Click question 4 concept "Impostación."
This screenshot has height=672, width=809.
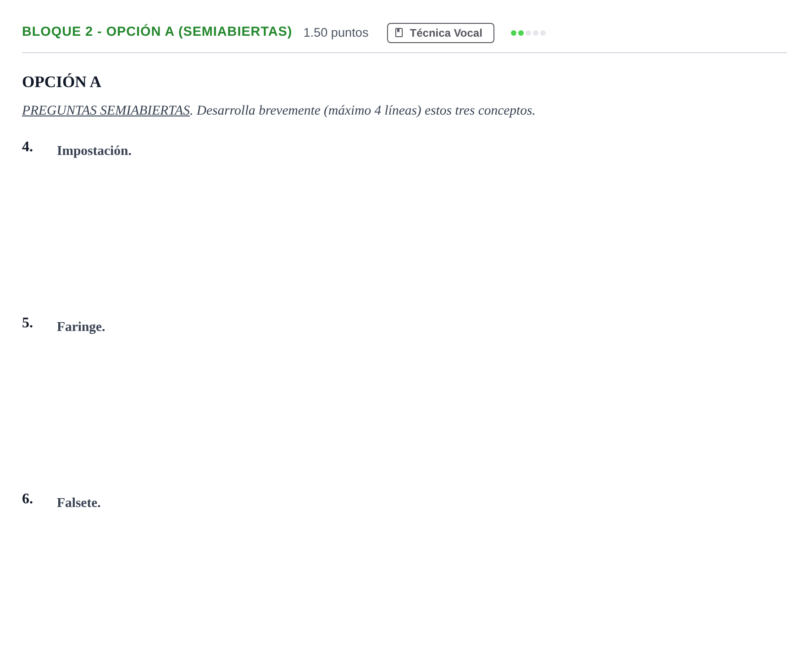94,151
